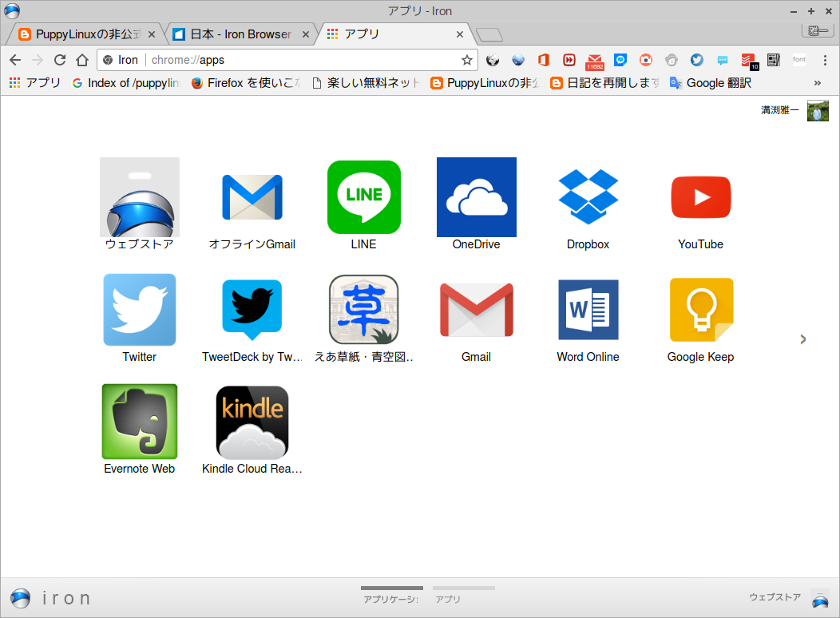Click the Office extension icon in toolbar
Viewport: 840px width, 618px height.
543,60
